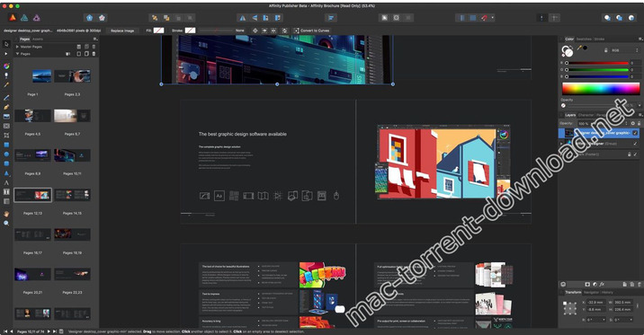Switch to the Designer persona icon

[24, 18]
